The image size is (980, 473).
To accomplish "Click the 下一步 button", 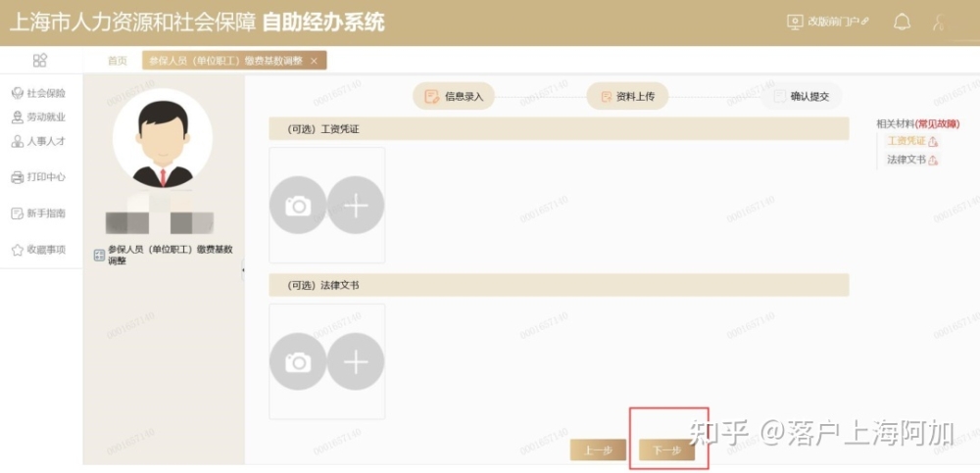I will pos(666,449).
